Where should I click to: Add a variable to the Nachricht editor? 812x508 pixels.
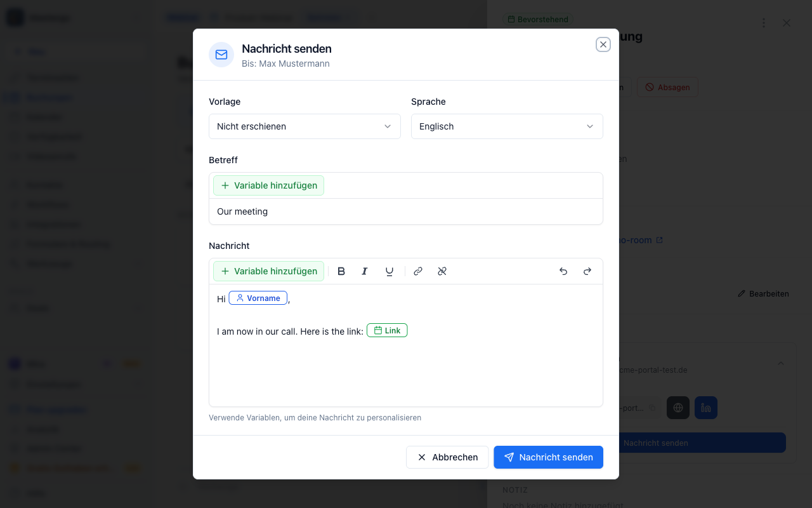pos(269,271)
